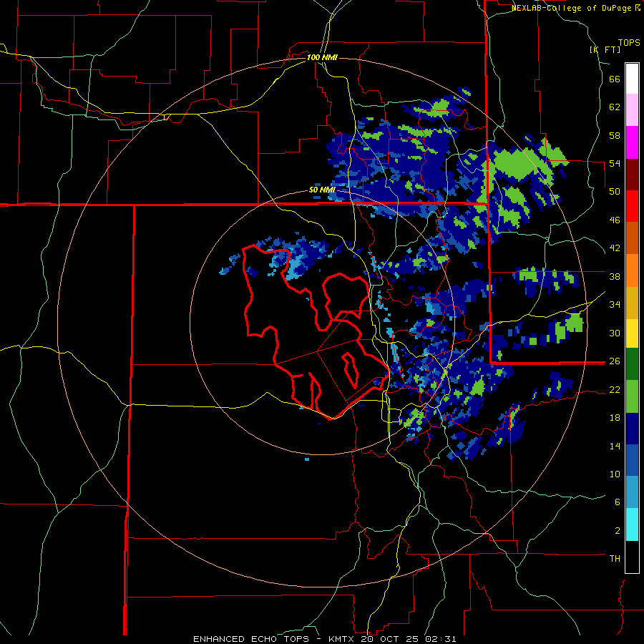
Task: Click the KMTX station identifier
Action: click(341, 639)
